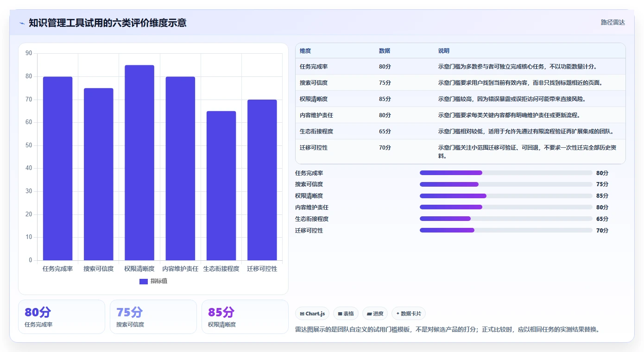Click the 进度 chip icon
Image resolution: width=644 pixels, height=352 pixels.
point(369,314)
